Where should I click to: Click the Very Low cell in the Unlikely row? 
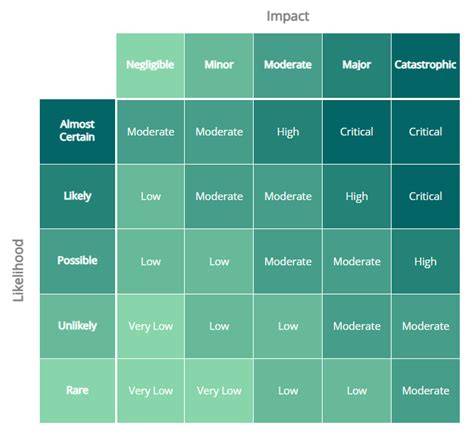150,326
